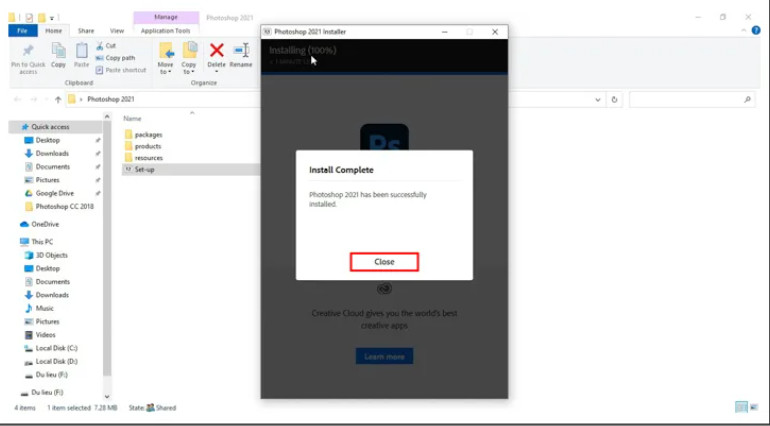
Task: Select Local Disk (C:) in navigation pane
Action: 56,347
